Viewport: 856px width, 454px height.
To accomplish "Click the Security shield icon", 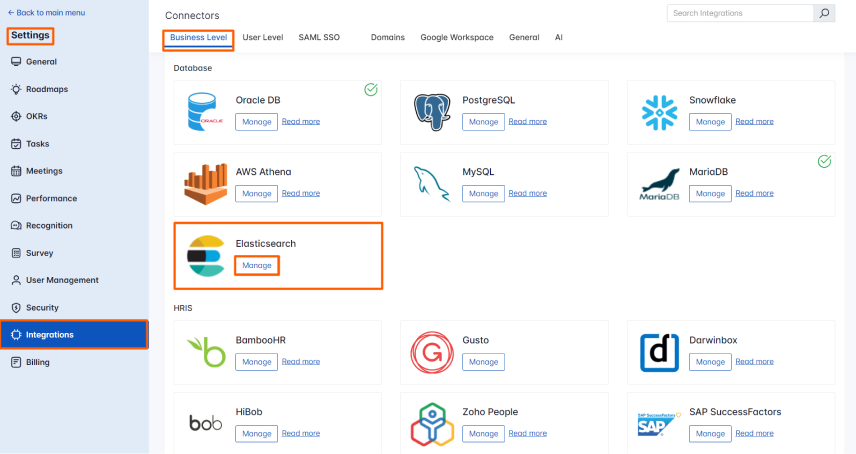I will [x=16, y=307].
